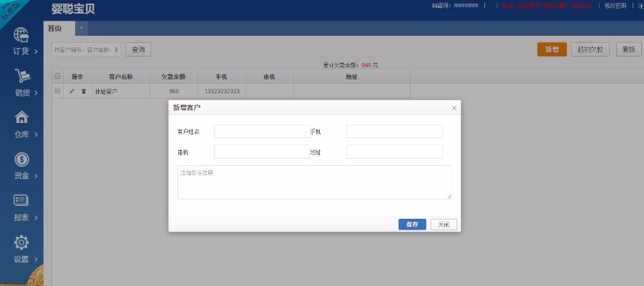
Task: Open the 仓库 warehouse house icon
Action: click(x=21, y=117)
